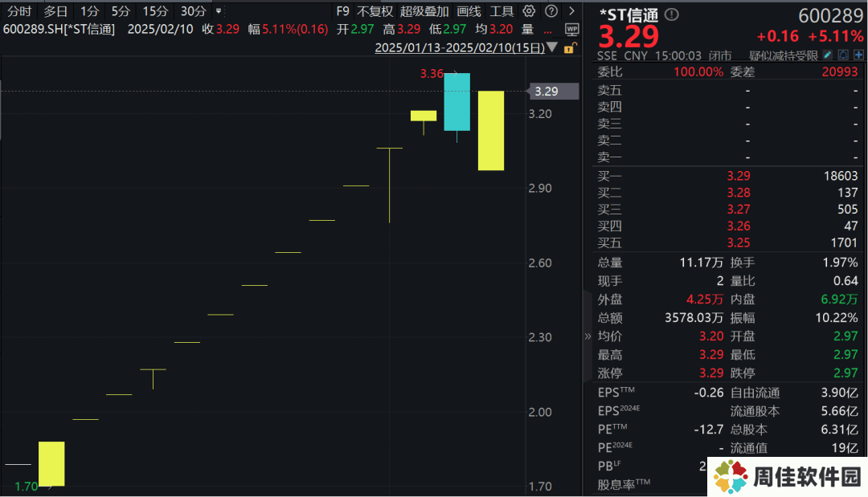Click 买二 bid price 3.28
This screenshot has height=497, width=868.
[x=739, y=193]
